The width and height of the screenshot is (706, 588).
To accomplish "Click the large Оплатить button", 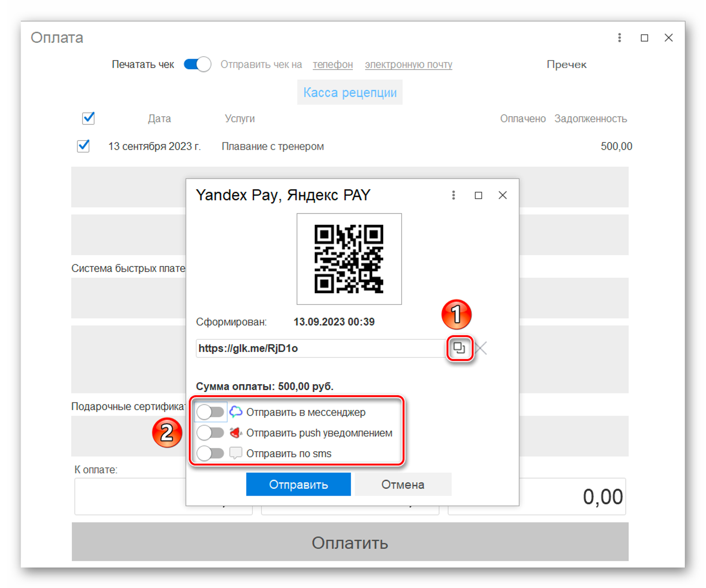I will coord(350,542).
